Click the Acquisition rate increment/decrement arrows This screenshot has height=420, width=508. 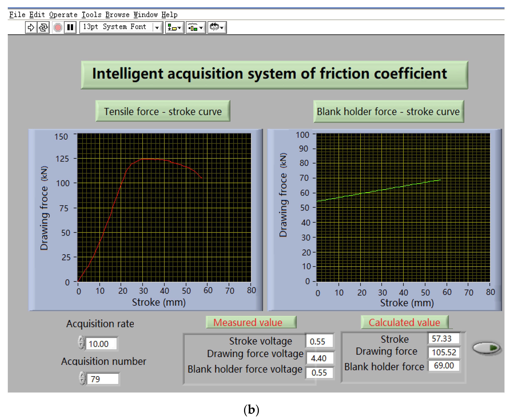click(81, 342)
